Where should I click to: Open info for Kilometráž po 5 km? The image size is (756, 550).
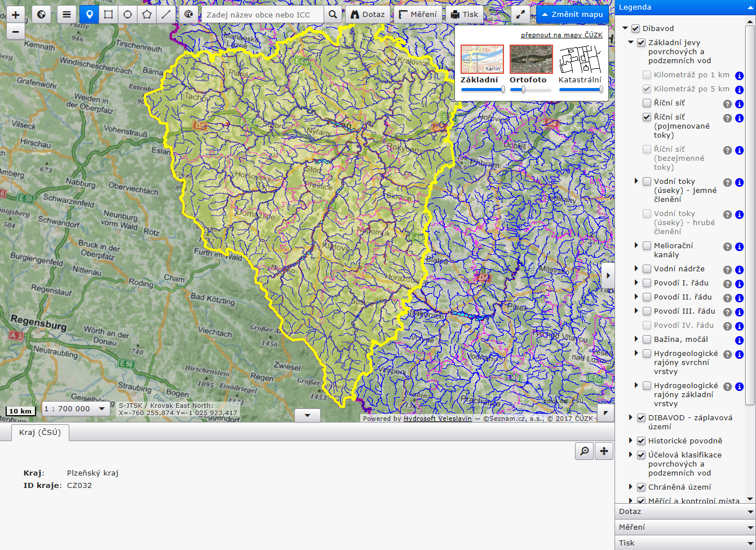(x=739, y=90)
